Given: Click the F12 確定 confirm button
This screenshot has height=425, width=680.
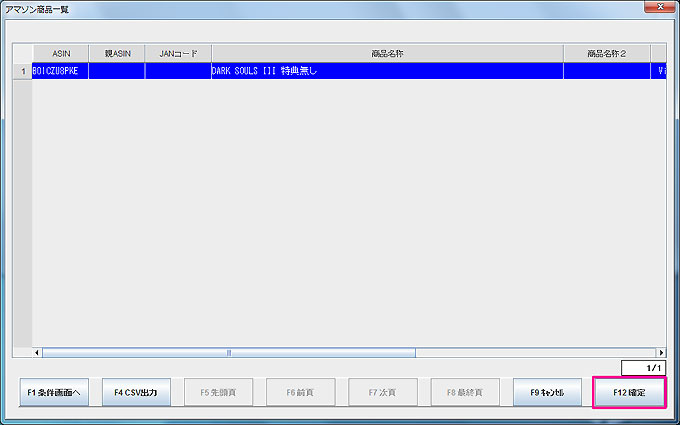Looking at the screenshot, I should (x=629, y=392).
